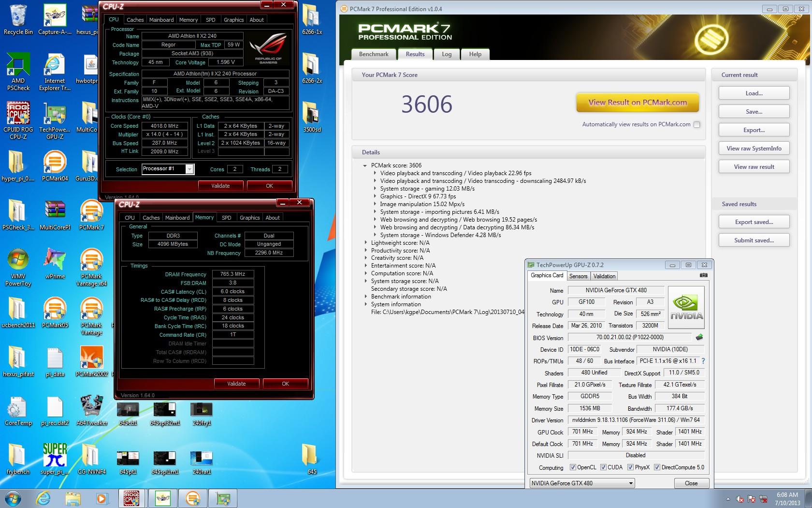Launch PCMark05 desktop icon
The width and height of the screenshot is (812, 508).
click(55, 313)
